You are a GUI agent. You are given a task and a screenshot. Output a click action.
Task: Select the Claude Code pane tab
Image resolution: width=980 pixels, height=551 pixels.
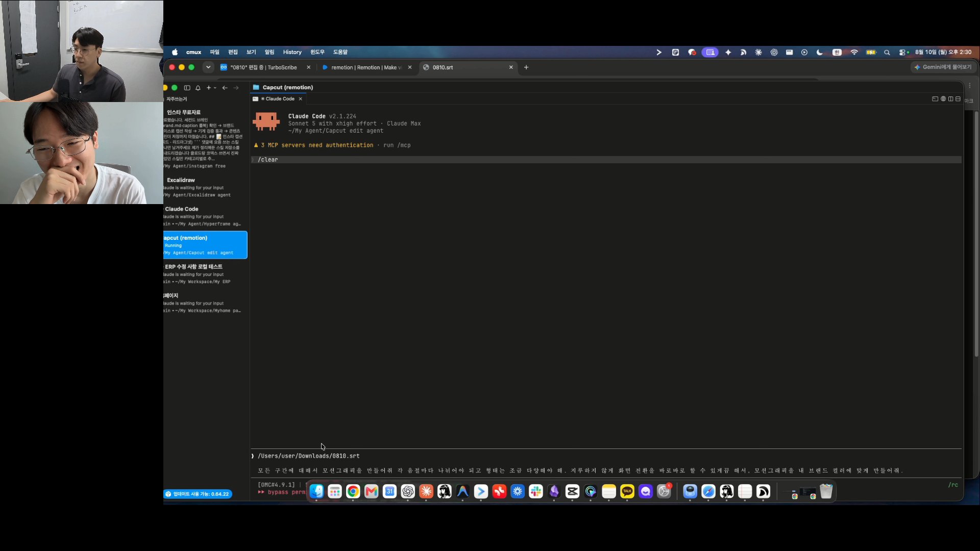(278, 99)
